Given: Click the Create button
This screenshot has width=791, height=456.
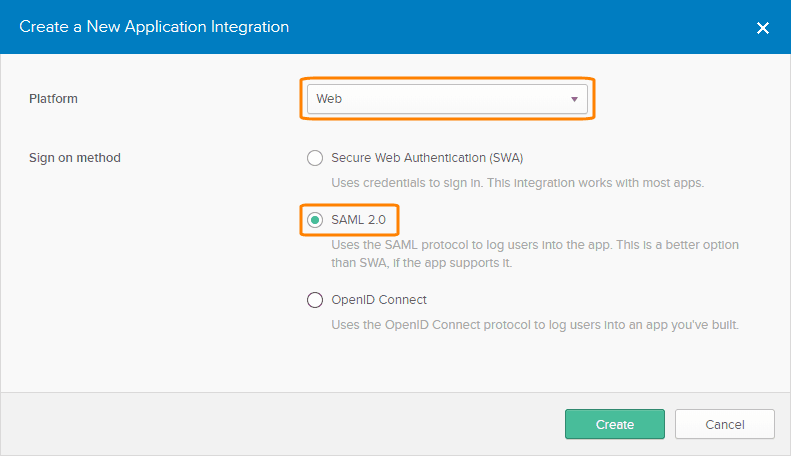Looking at the screenshot, I should pyautogui.click(x=614, y=424).
